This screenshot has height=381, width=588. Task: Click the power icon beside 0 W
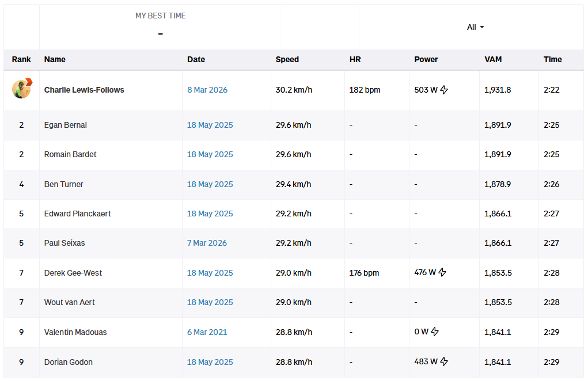coord(435,332)
